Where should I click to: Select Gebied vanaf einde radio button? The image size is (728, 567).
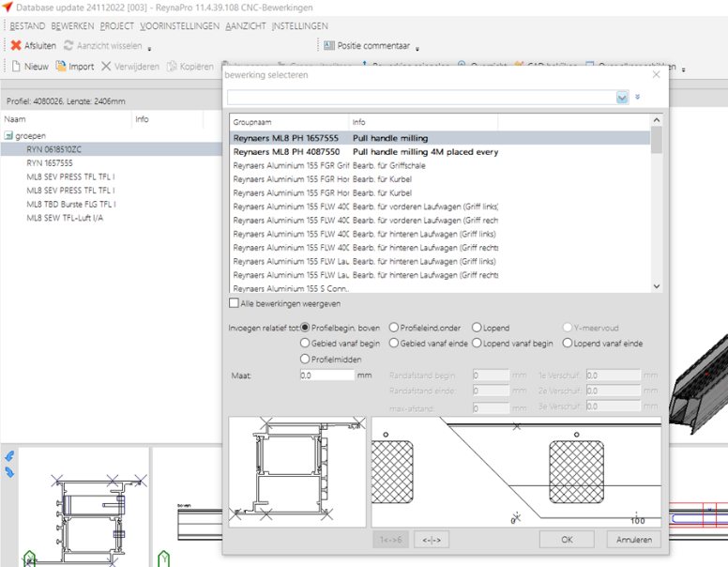click(x=394, y=343)
